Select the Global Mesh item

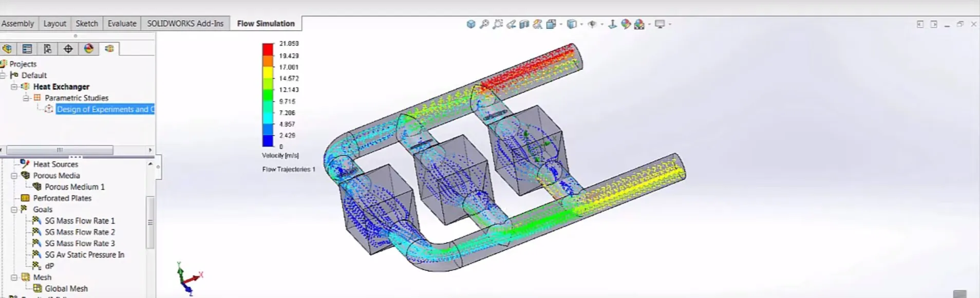click(66, 289)
